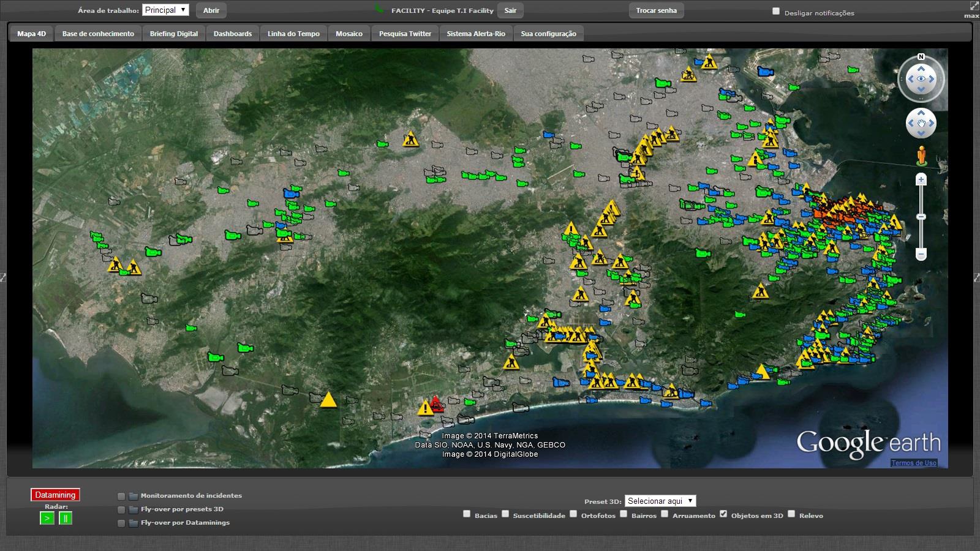Open the Sua configuração tab
980x551 pixels.
coord(548,34)
